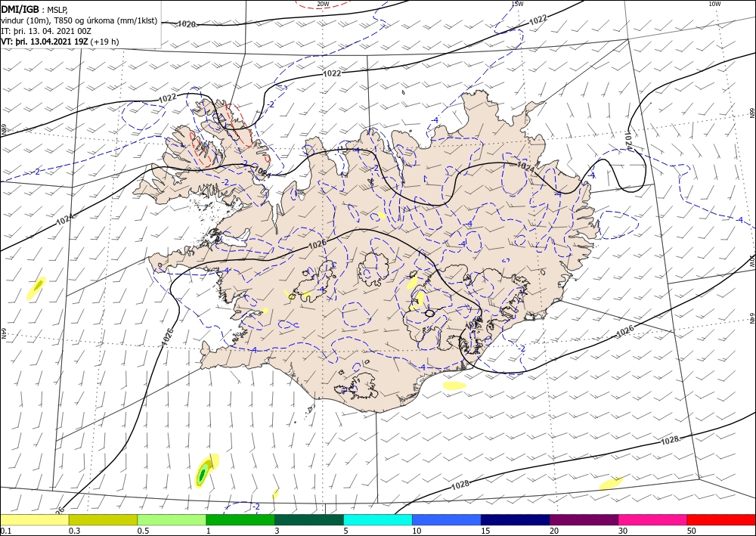Choose the purple 20–30 legend color band
This screenshot has height=536, width=756.
584,519
